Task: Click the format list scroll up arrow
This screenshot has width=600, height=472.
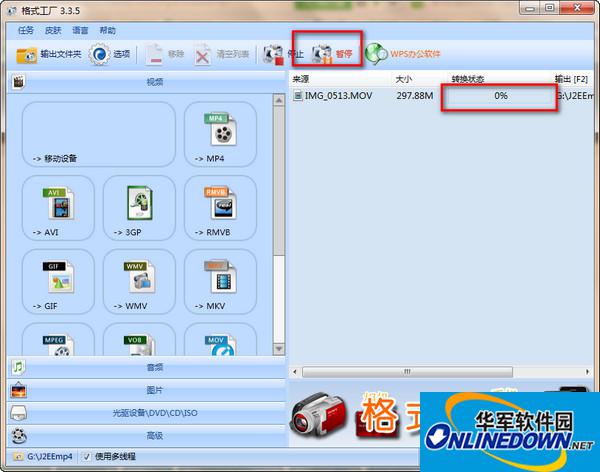Action: pos(279,100)
